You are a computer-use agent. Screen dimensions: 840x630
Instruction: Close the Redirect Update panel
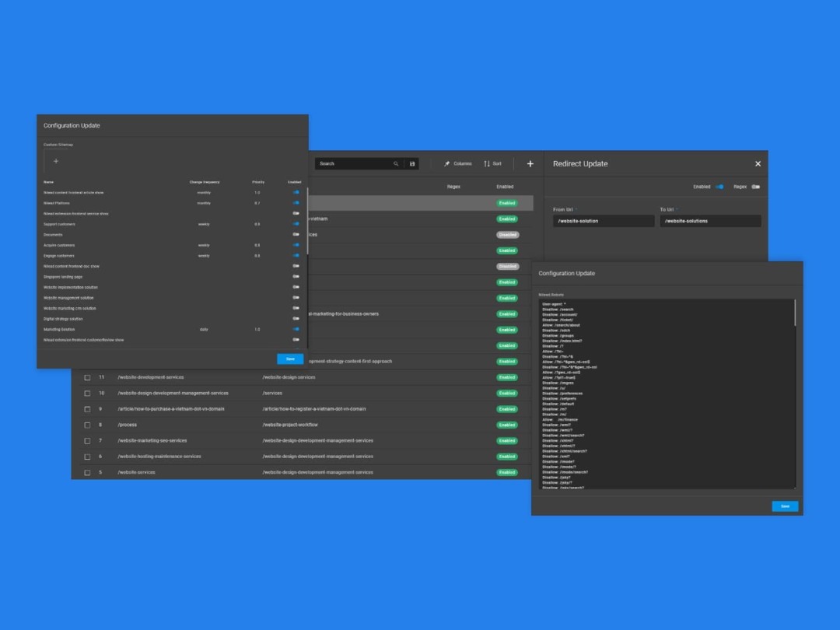tap(758, 164)
